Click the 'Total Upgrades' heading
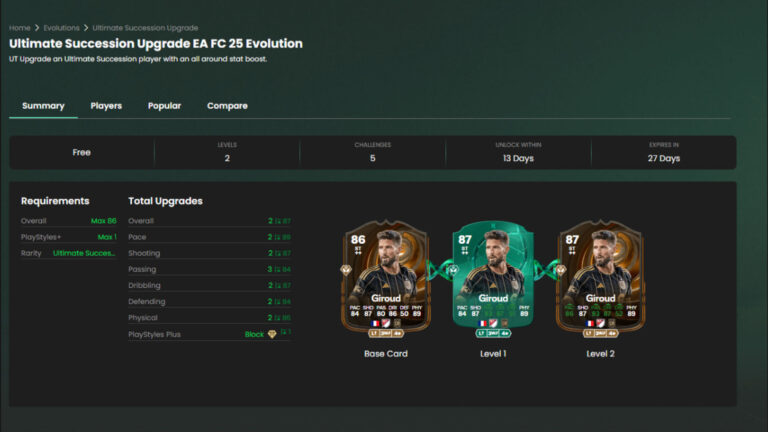The width and height of the screenshot is (768, 432). pos(165,201)
